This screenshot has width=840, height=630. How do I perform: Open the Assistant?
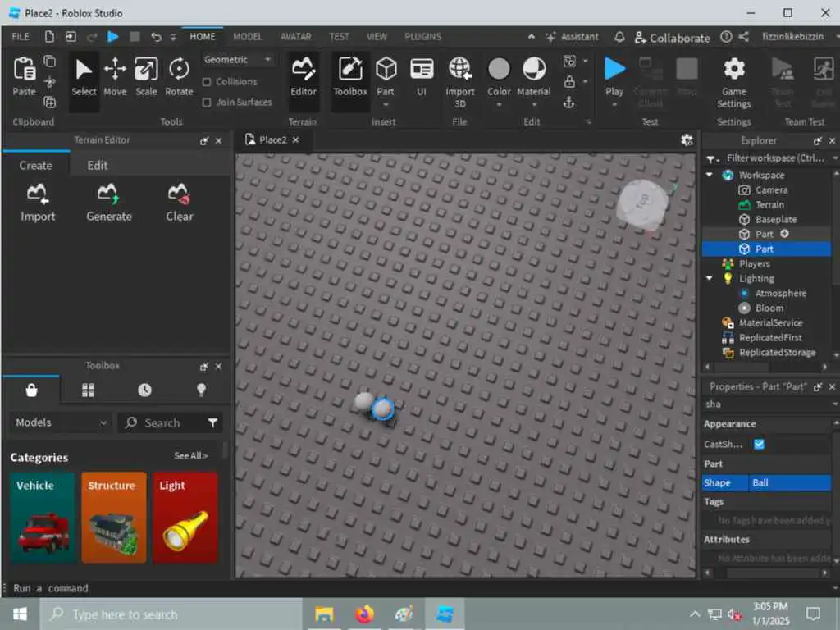pyautogui.click(x=572, y=37)
